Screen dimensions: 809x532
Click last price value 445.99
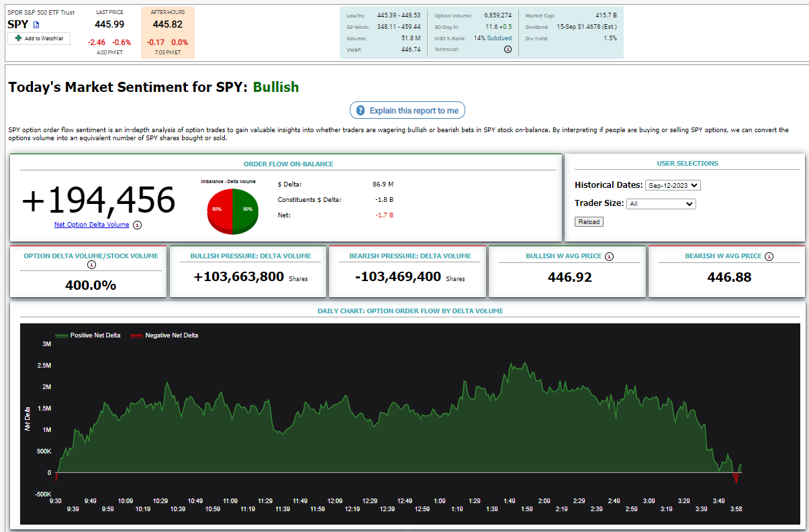(x=109, y=24)
